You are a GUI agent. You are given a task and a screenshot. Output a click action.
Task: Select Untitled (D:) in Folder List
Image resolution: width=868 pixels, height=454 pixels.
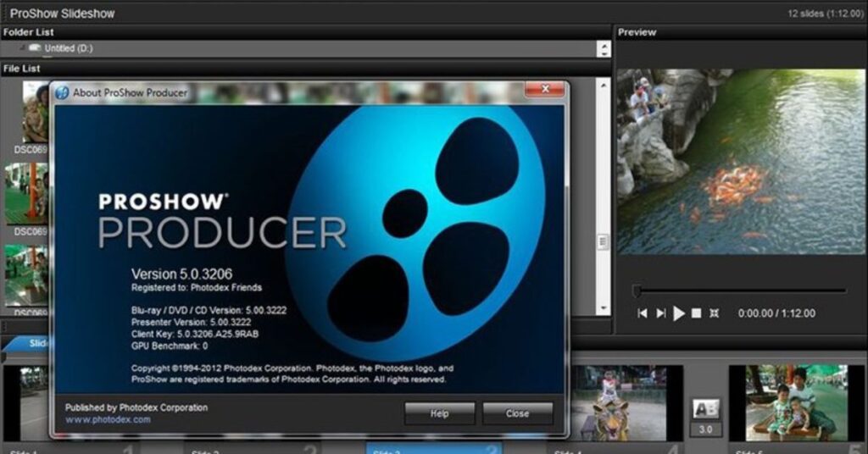pos(69,49)
